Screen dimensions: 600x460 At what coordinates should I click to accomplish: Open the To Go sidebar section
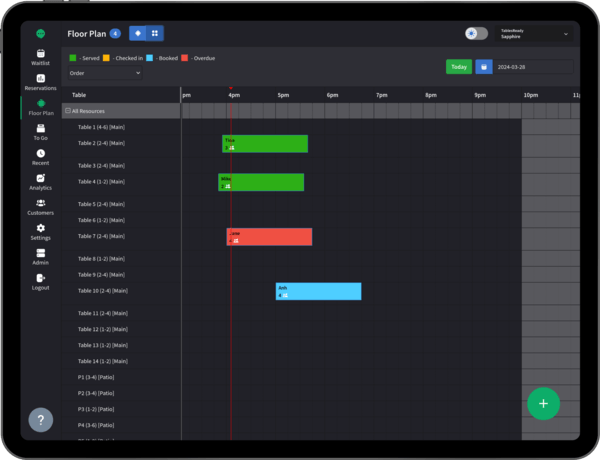point(41,132)
